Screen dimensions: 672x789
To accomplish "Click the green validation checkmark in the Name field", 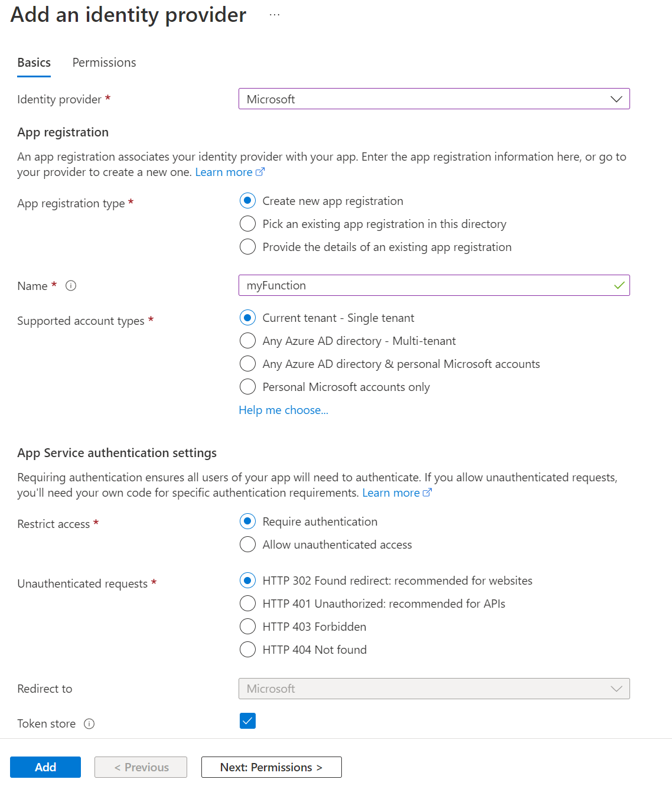I will [619, 285].
